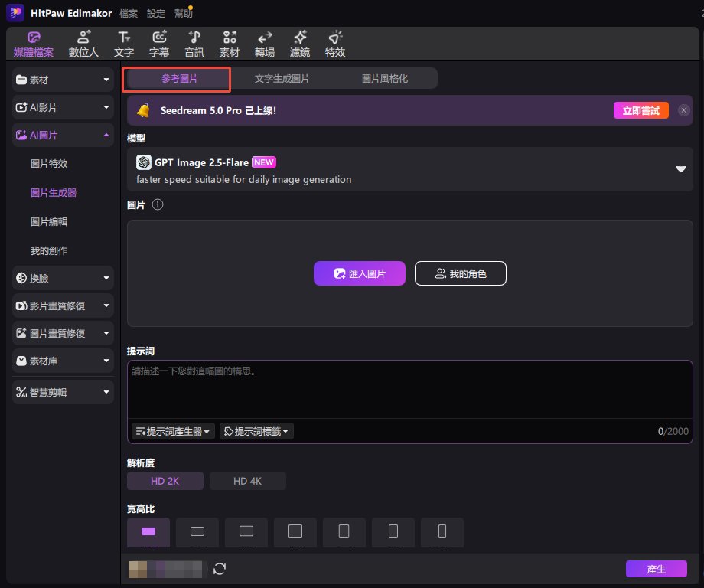Image resolution: width=704 pixels, height=588 pixels.
Task: Expand the 影片畫質修復 section
Action: [63, 306]
